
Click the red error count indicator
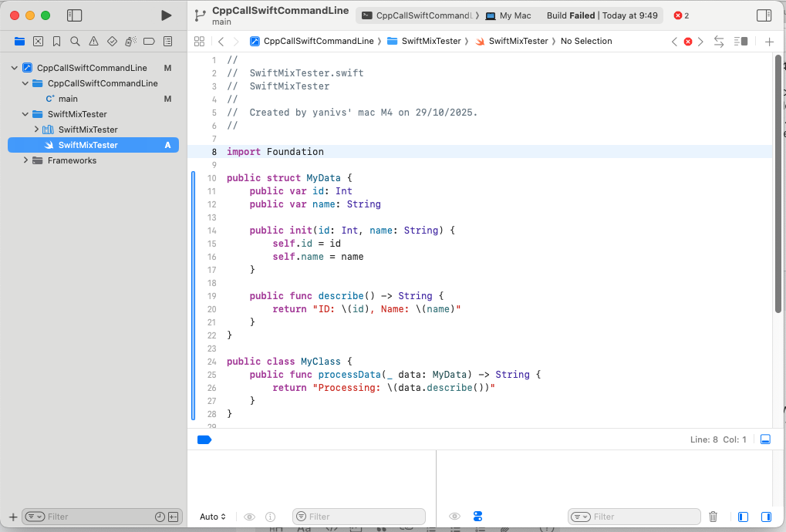680,15
